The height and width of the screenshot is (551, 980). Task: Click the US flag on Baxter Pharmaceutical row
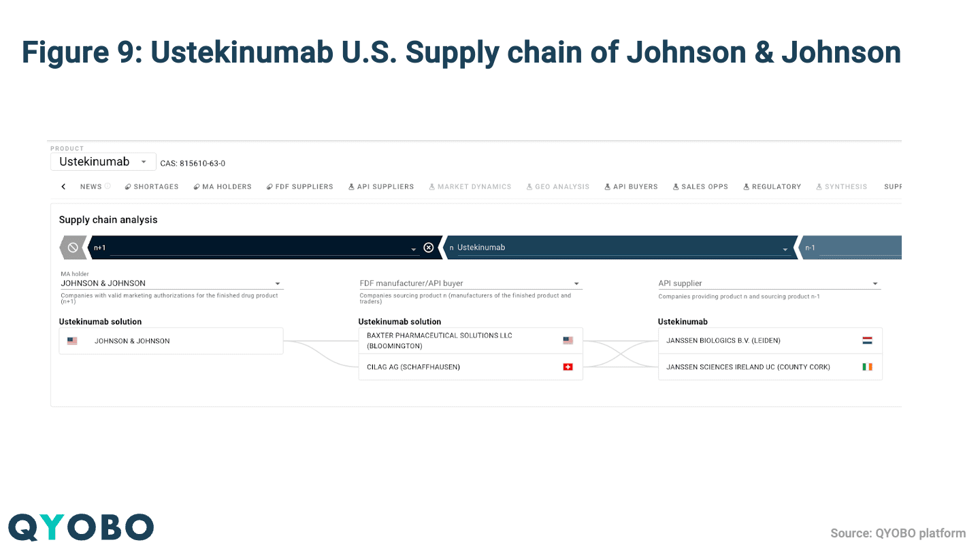[x=568, y=341]
